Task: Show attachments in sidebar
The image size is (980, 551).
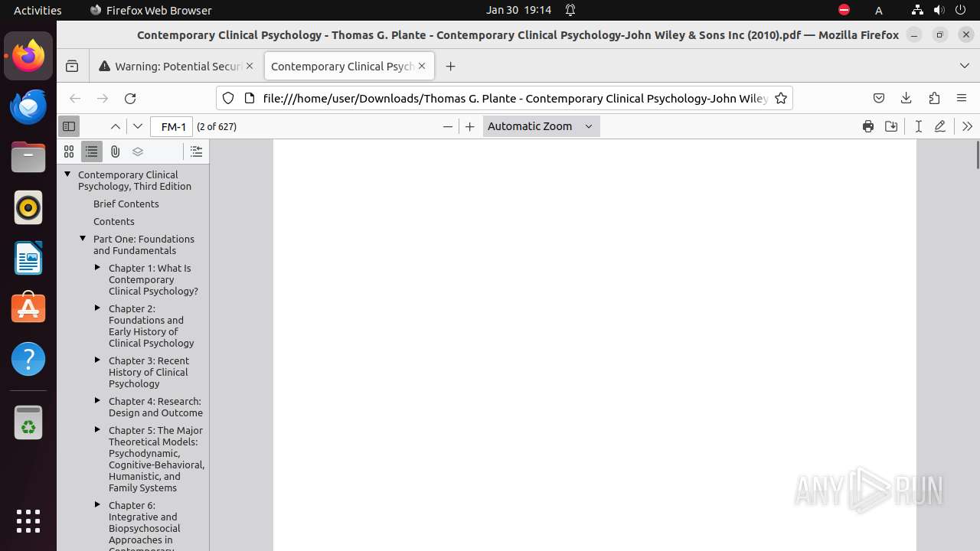Action: pyautogui.click(x=115, y=152)
